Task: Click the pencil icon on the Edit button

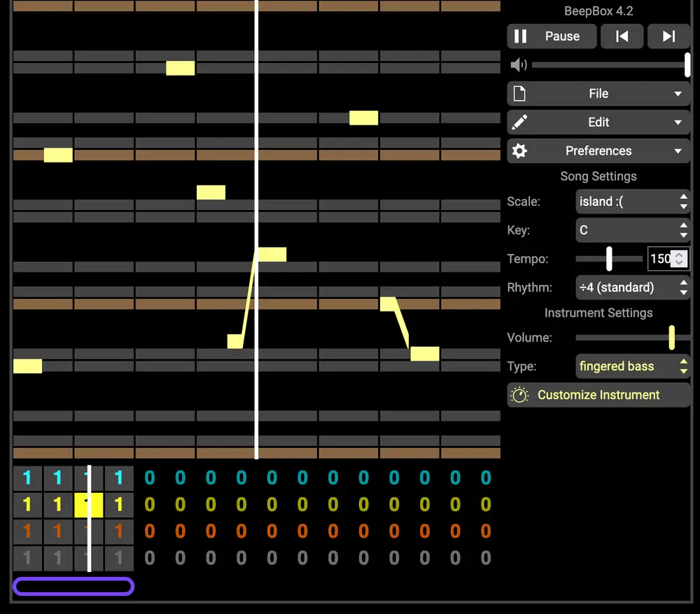Action: pyautogui.click(x=519, y=122)
